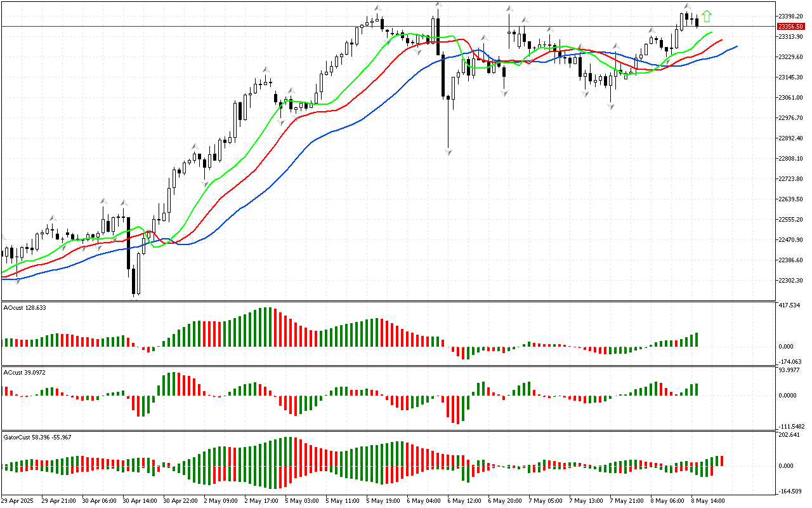The height and width of the screenshot is (508, 812).
Task: Click the 417.534 value on AO scale
Action: point(790,305)
